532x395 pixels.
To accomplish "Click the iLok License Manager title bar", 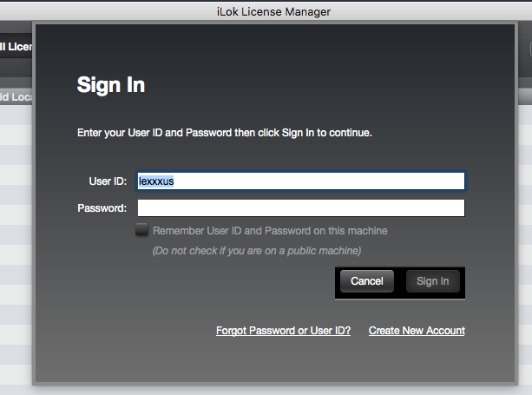I will coord(273,11).
